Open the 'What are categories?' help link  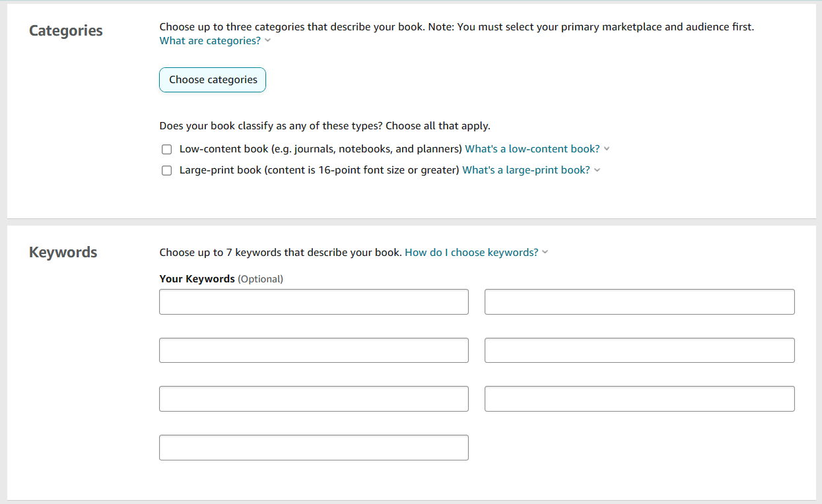tap(210, 41)
